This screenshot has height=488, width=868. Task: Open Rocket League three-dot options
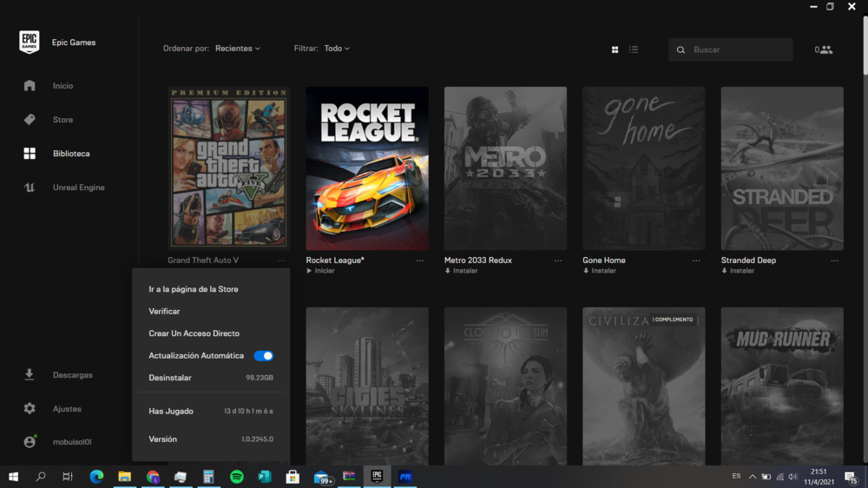point(419,260)
